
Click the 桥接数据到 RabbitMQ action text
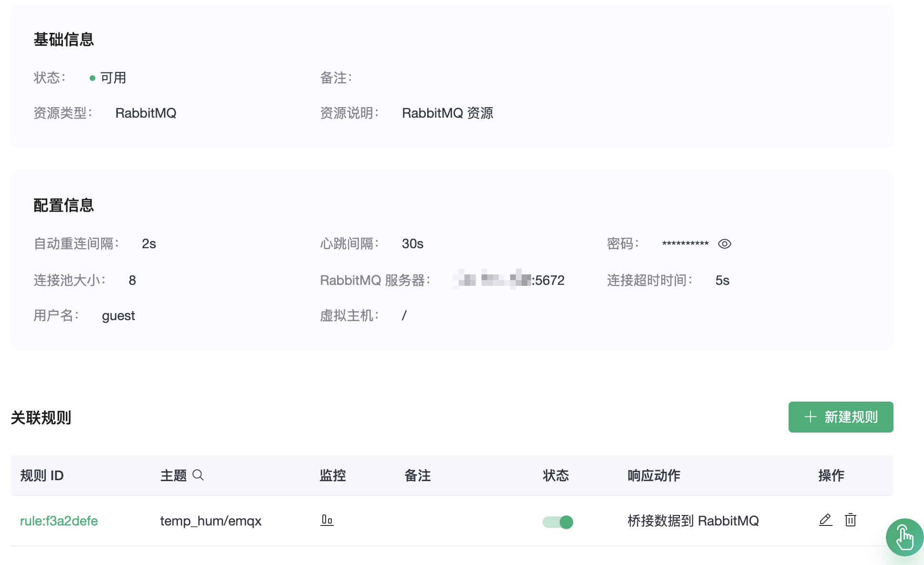(x=693, y=521)
